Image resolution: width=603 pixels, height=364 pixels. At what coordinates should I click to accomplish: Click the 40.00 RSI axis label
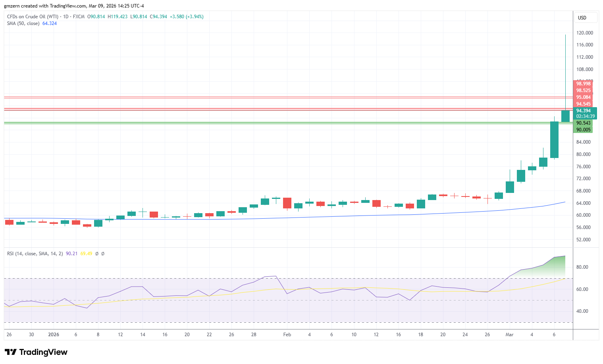(x=582, y=311)
